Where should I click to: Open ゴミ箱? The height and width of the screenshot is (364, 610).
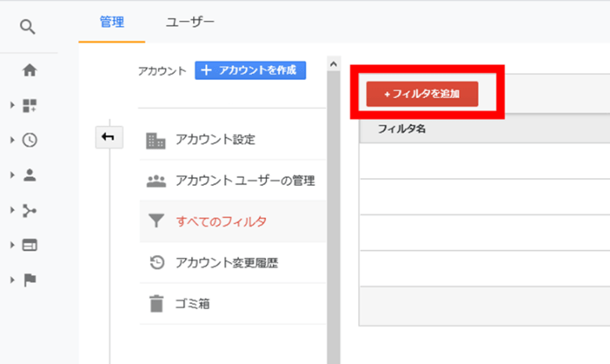[232, 304]
